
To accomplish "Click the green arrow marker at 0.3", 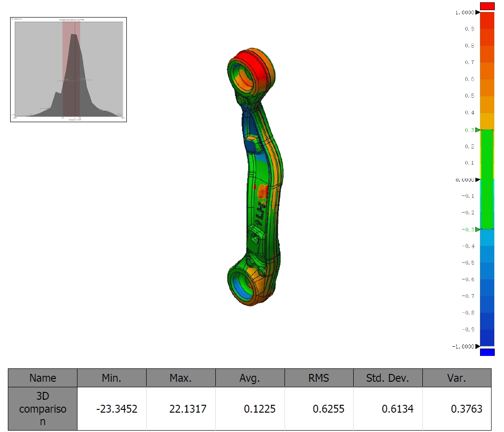I will click(477, 130).
